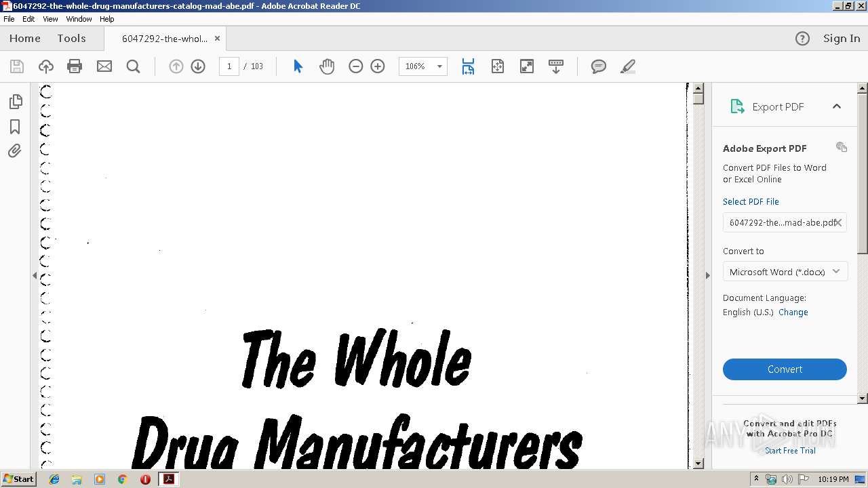Click the blue Convert button
This screenshot has width=868, height=488.
[785, 369]
